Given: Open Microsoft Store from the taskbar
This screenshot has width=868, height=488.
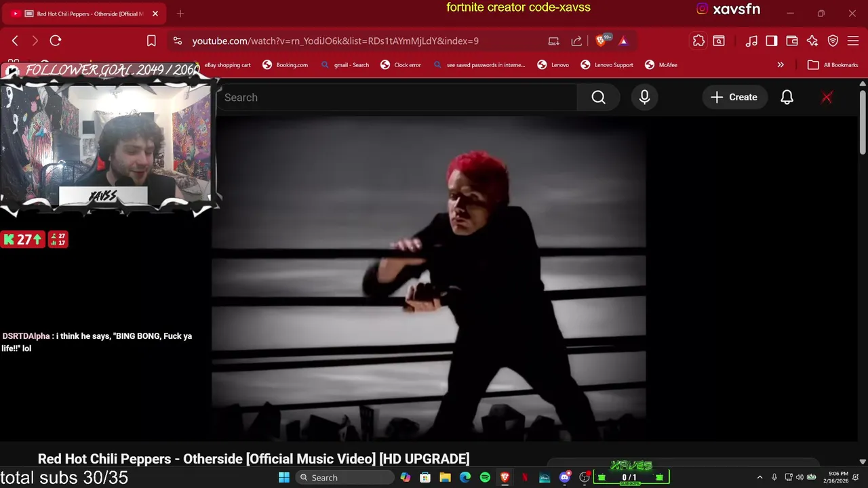Looking at the screenshot, I should tap(425, 477).
